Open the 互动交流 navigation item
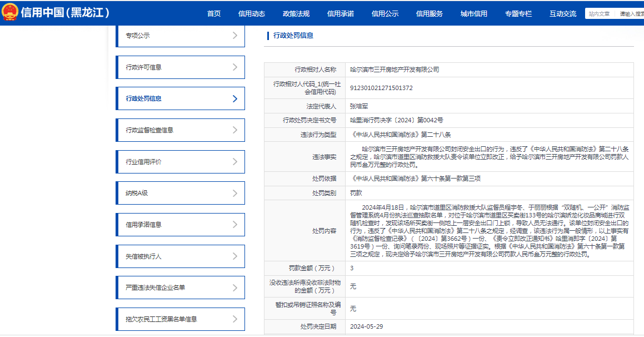Image resolution: width=644 pixels, height=337 pixels. [563, 14]
